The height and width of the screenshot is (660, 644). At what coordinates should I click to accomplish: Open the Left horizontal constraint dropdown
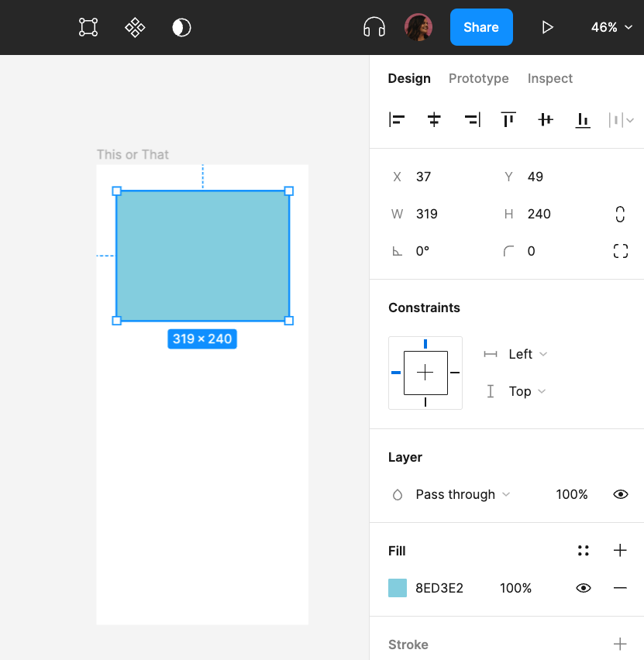(525, 354)
